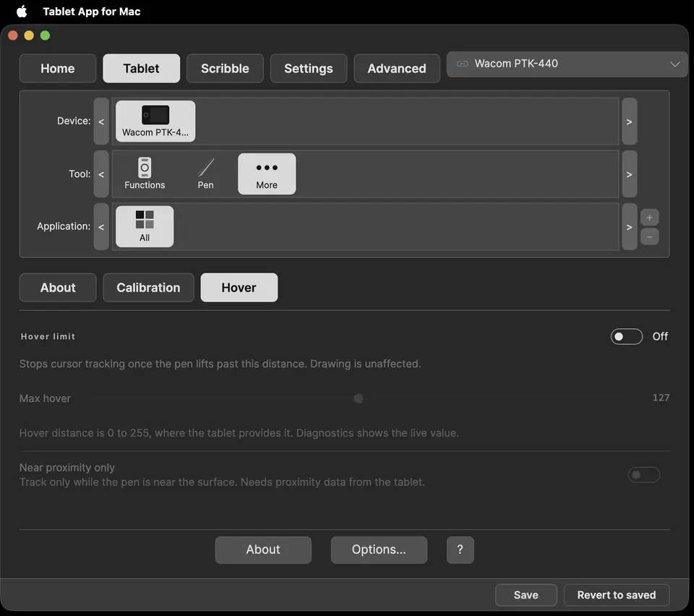The height and width of the screenshot is (616, 694).
Task: Select the Functions tool
Action: tap(145, 174)
